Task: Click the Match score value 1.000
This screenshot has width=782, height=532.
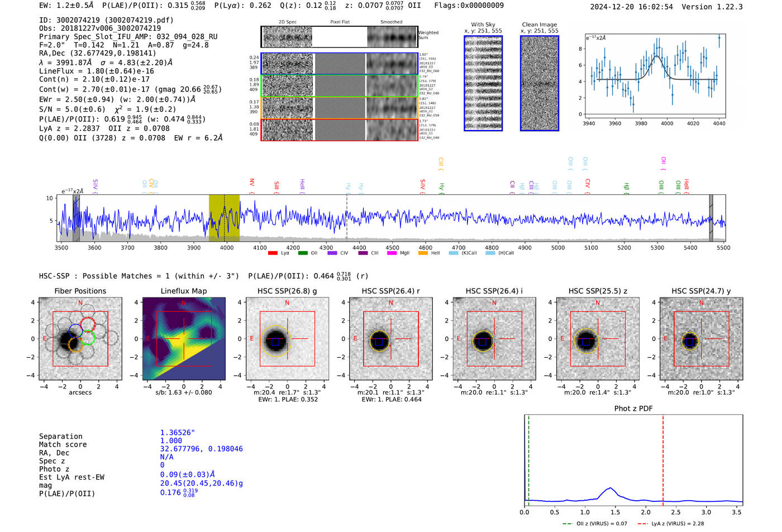Action: tap(171, 440)
